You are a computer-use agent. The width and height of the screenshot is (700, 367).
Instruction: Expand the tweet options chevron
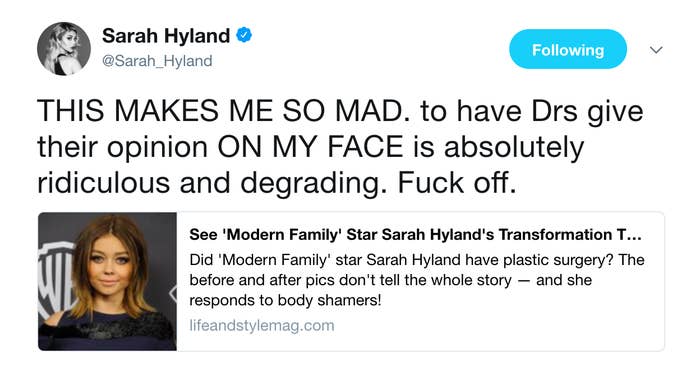656,50
